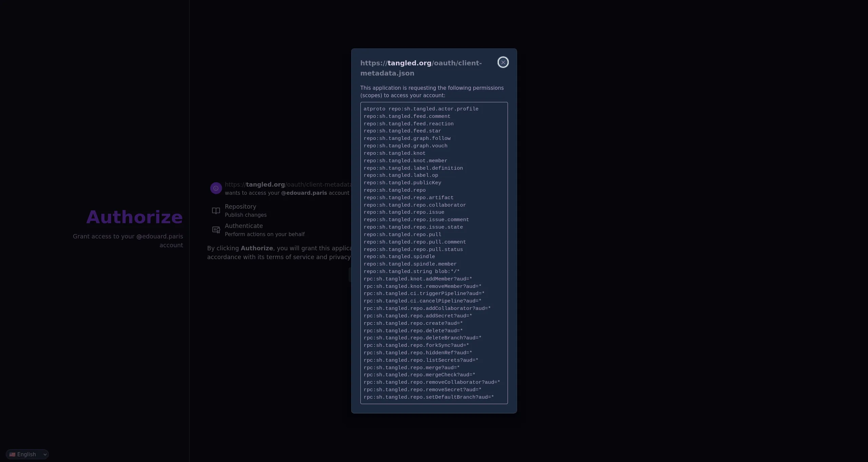Open the English language dropdown

click(27, 454)
